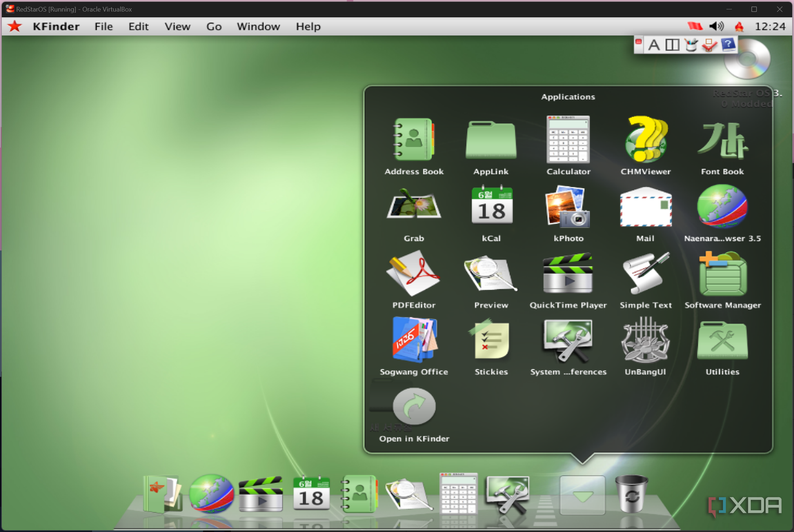Click the volume icon in menu bar
Screen dimensions: 794x532
[716, 26]
